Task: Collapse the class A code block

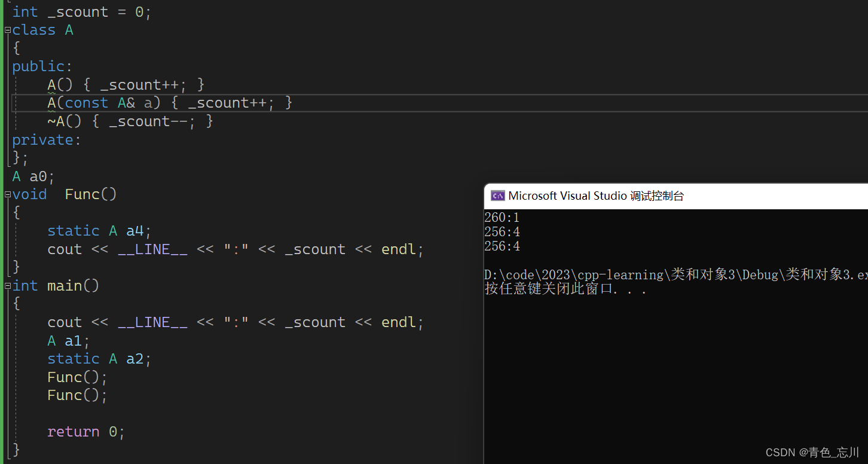Action: [x=8, y=30]
